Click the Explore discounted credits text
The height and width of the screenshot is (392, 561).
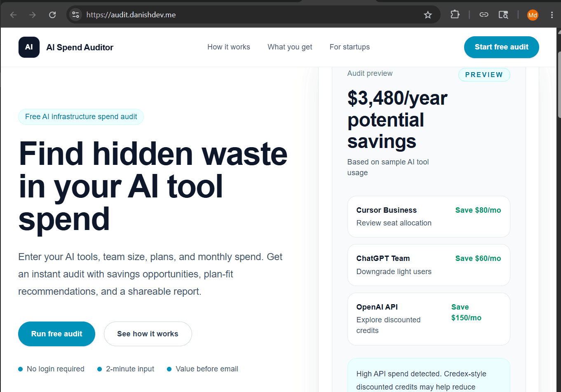coord(388,325)
